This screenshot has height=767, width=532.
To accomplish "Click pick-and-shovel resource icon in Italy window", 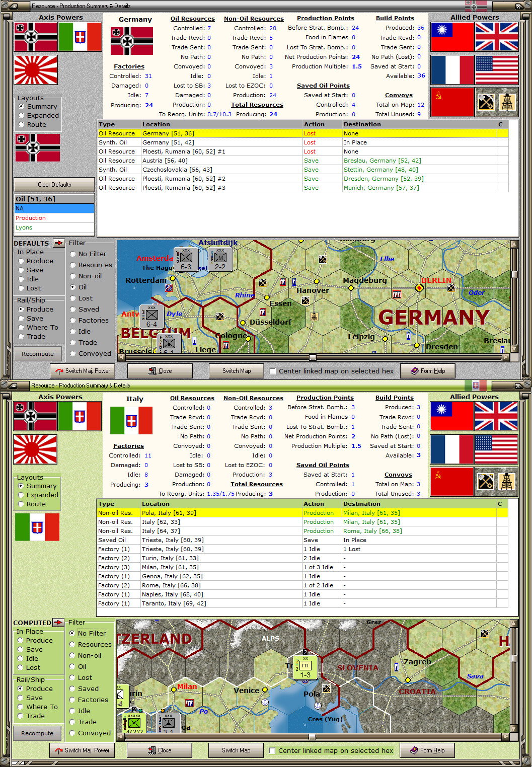I will [485, 482].
